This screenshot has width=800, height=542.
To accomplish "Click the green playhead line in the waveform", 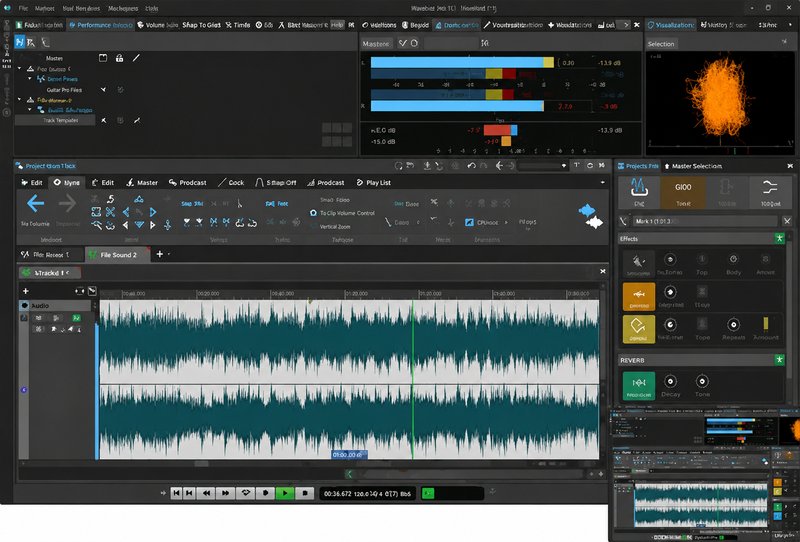I will [413, 380].
